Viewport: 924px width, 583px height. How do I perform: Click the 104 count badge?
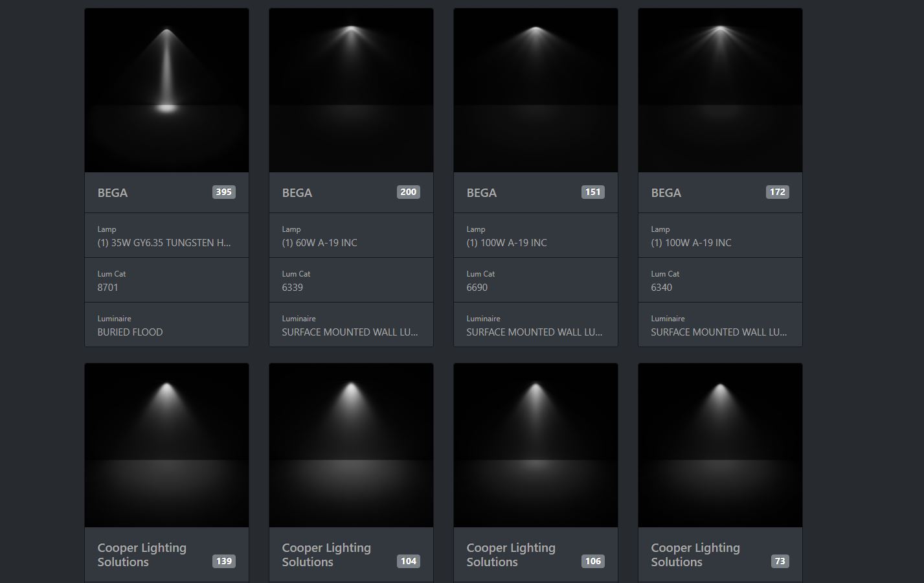(409, 561)
